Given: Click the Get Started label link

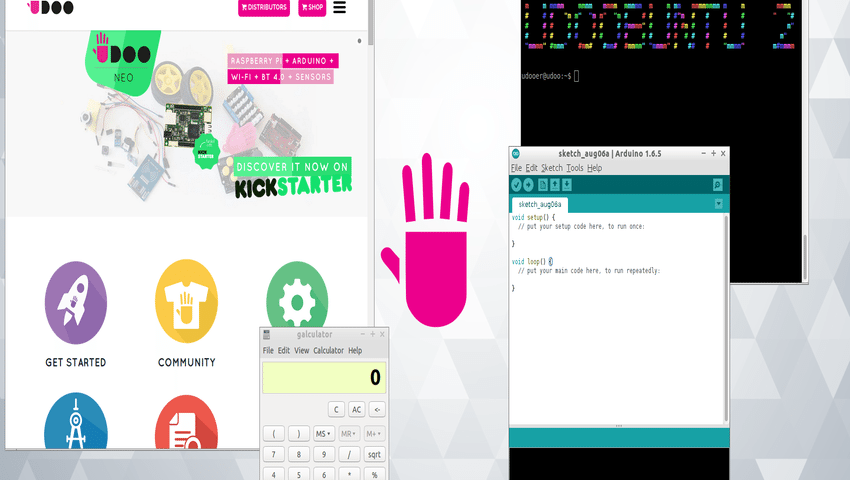Looking at the screenshot, I should tap(75, 362).
